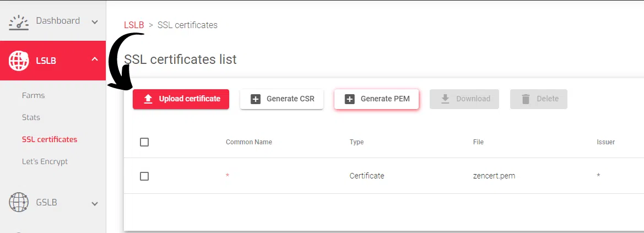Click the plus icon beside Generate CSR
Screen dimensions: 644x233
pyautogui.click(x=255, y=99)
